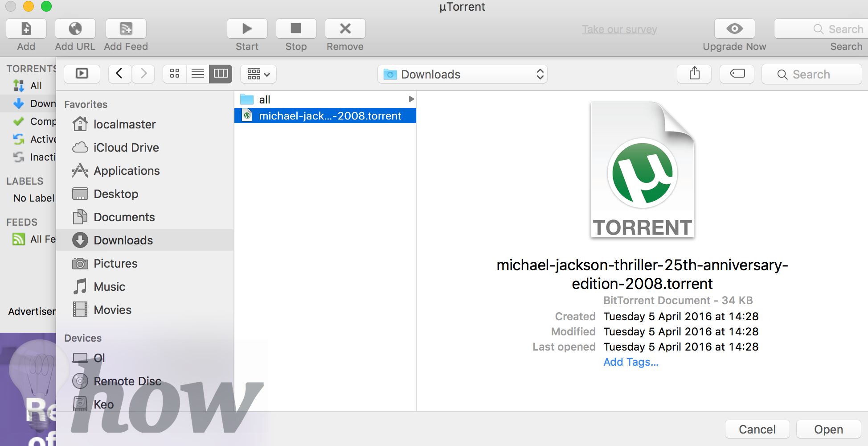Click the file dialog Search field
Screen dimensions: 868x446
812,74
